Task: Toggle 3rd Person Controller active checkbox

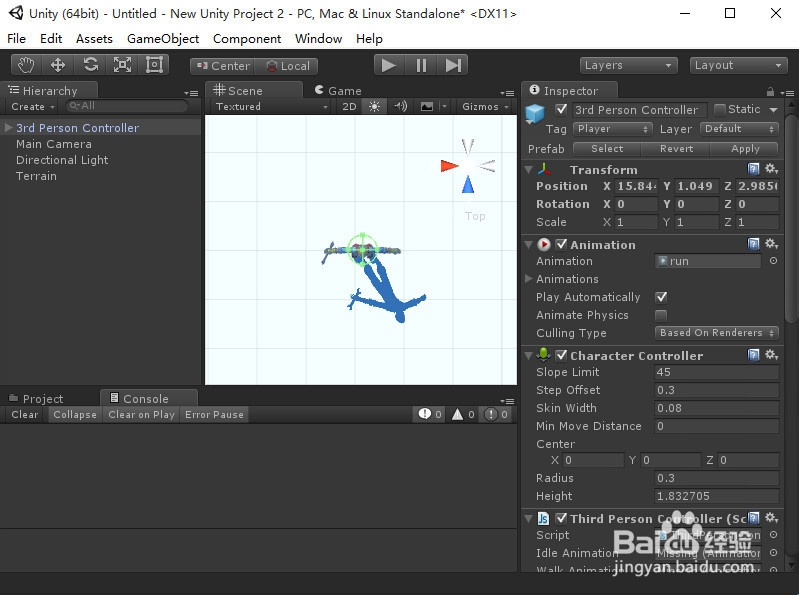Action: [x=562, y=110]
